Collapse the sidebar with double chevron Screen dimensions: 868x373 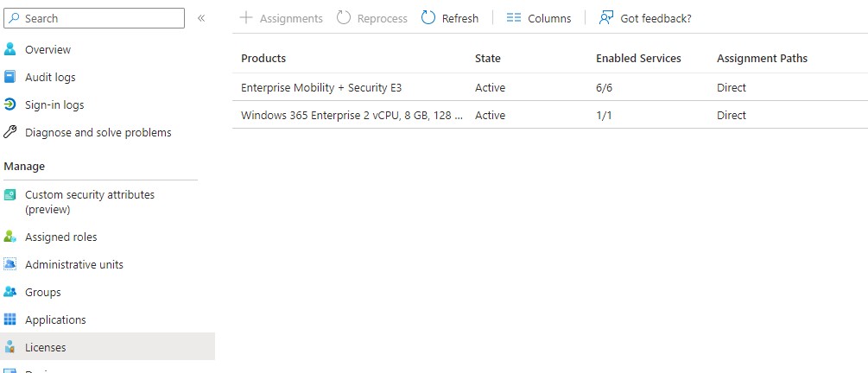click(x=201, y=18)
